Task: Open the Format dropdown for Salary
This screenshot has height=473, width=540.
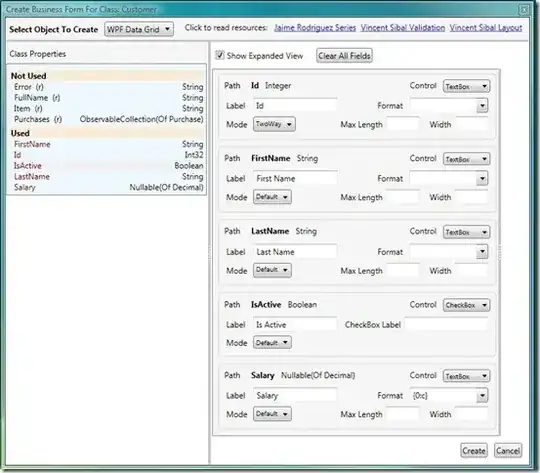Action: click(x=449, y=395)
